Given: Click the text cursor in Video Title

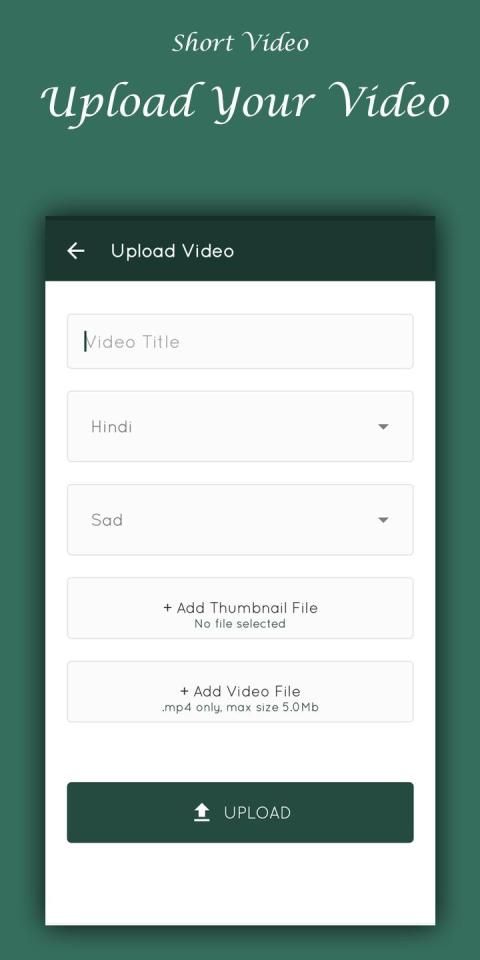Looking at the screenshot, I should click(85, 342).
